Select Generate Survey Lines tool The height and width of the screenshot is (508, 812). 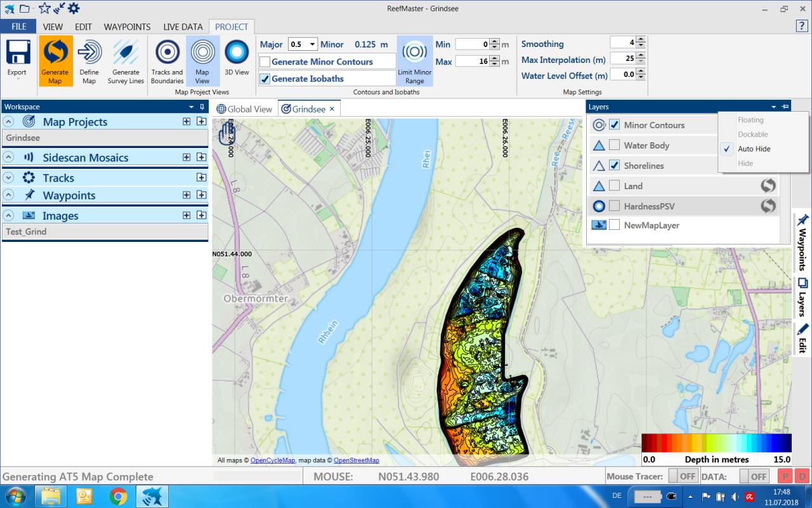click(126, 52)
